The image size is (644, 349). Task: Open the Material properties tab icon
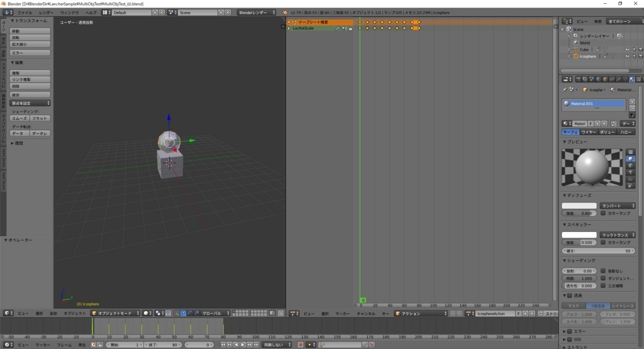click(x=631, y=79)
